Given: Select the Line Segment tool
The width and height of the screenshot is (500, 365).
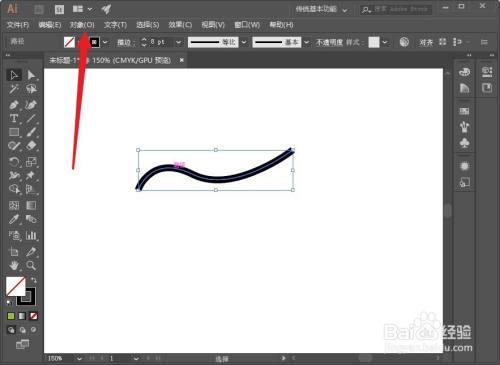Looking at the screenshot, I should [31, 118].
